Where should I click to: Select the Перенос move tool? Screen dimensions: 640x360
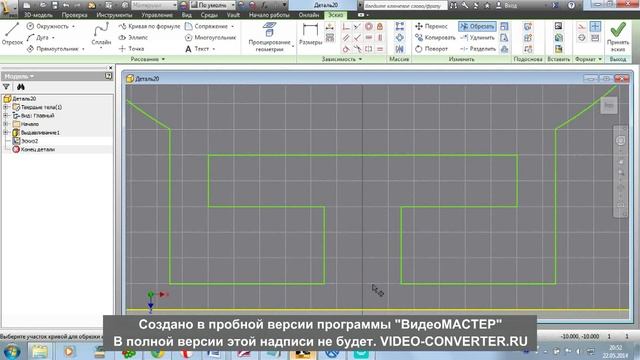tap(431, 26)
